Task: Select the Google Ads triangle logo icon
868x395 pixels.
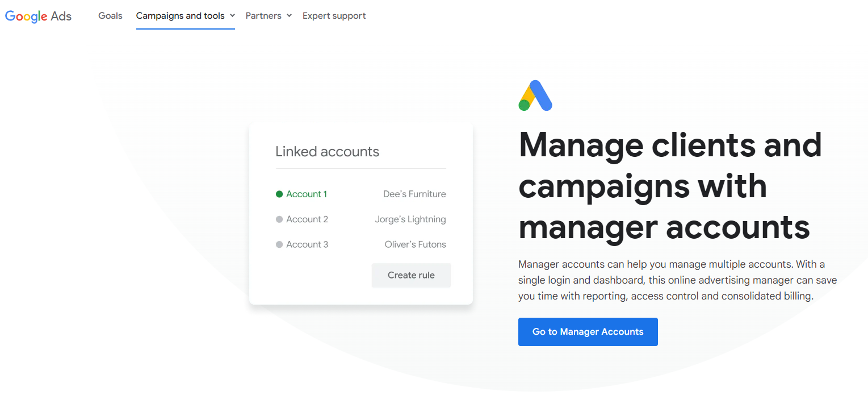Action: tap(535, 95)
